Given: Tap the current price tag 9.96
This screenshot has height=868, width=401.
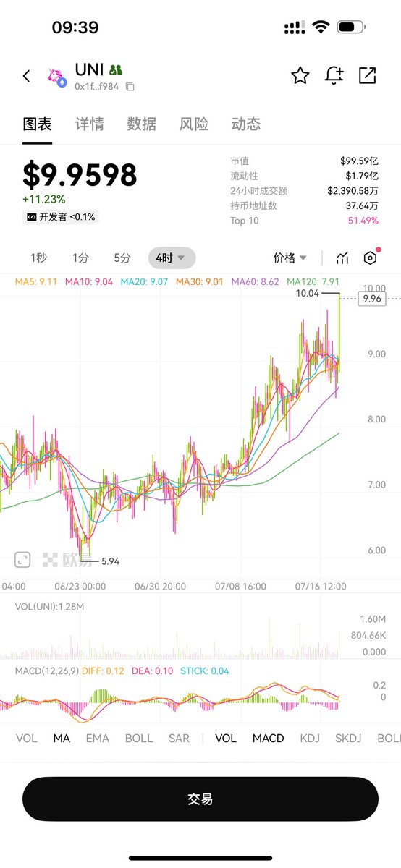Looking at the screenshot, I should tap(373, 298).
